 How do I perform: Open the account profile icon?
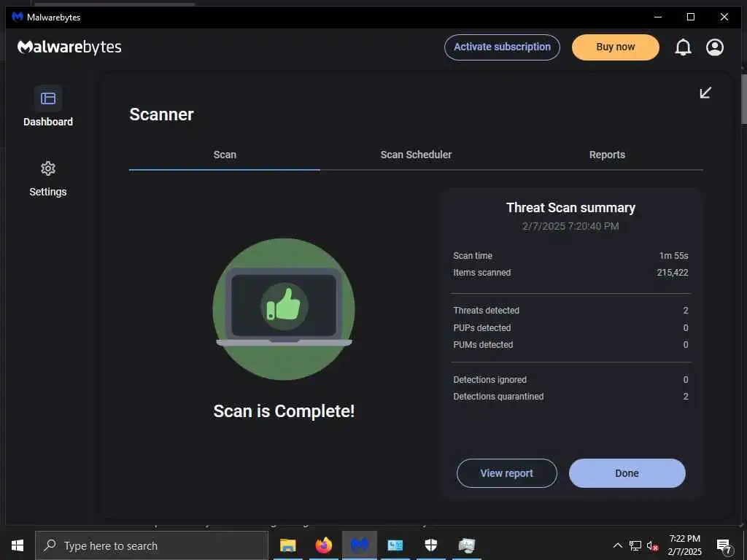coord(715,47)
